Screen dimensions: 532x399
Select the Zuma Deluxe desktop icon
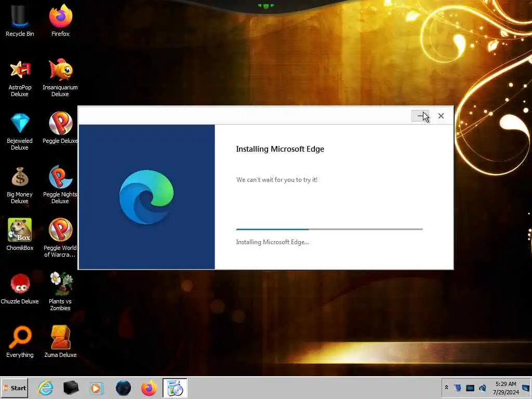[60, 342]
